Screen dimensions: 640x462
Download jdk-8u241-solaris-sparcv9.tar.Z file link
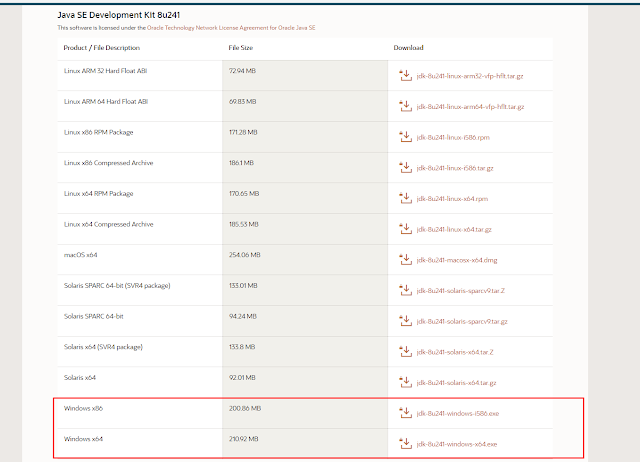460,291
